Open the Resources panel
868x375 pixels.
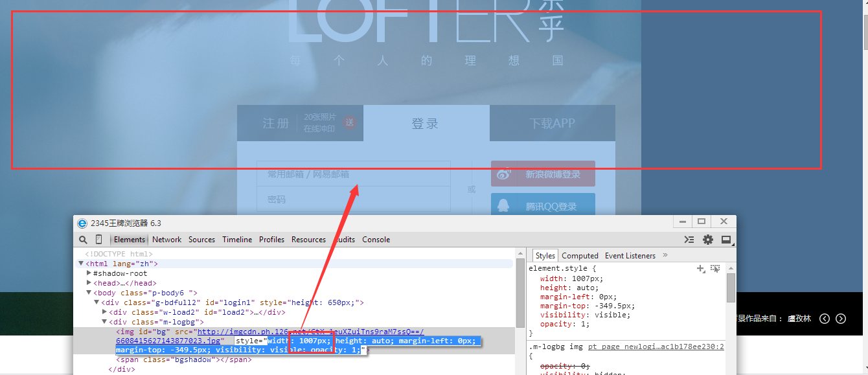point(308,240)
